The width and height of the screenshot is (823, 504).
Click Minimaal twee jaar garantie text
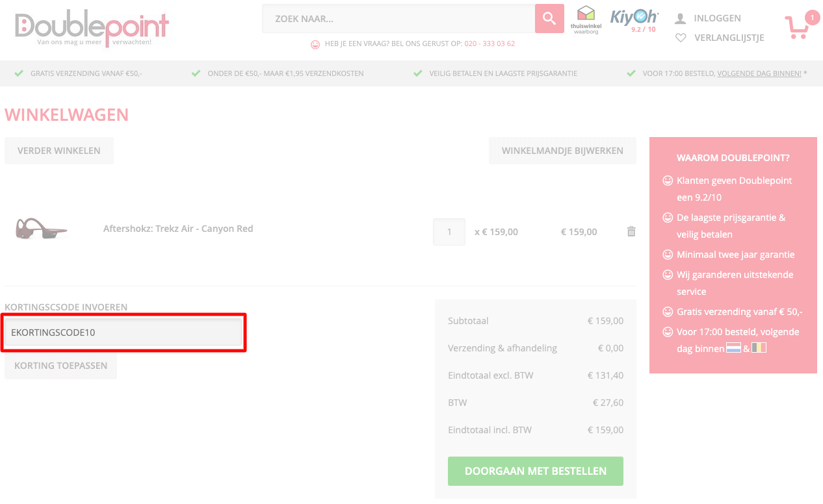736,255
